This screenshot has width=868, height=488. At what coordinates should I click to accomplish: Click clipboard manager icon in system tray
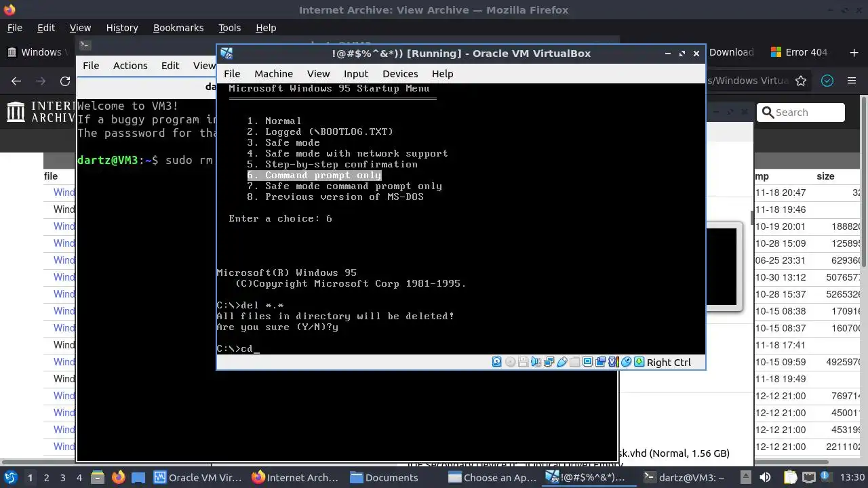[x=790, y=478]
